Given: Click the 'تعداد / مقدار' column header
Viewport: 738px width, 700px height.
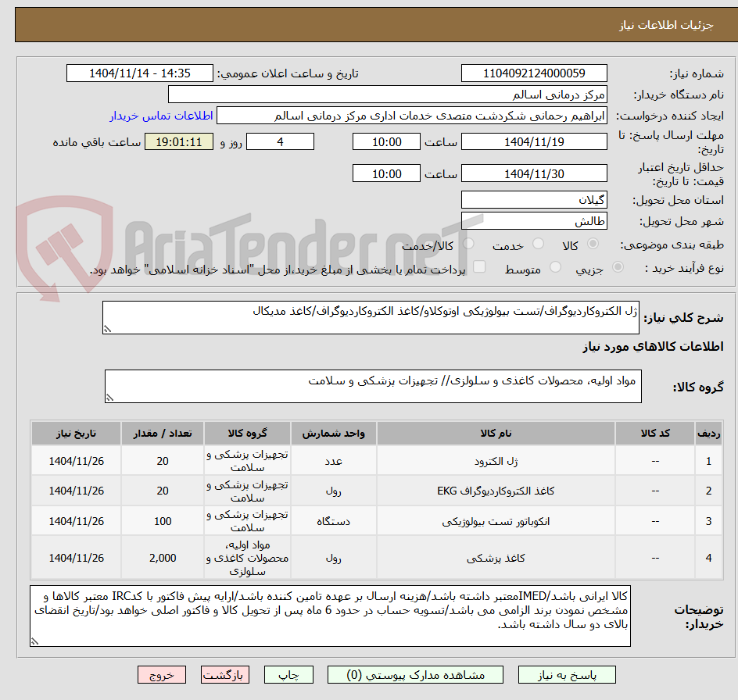Looking at the screenshot, I should pyautogui.click(x=163, y=434).
